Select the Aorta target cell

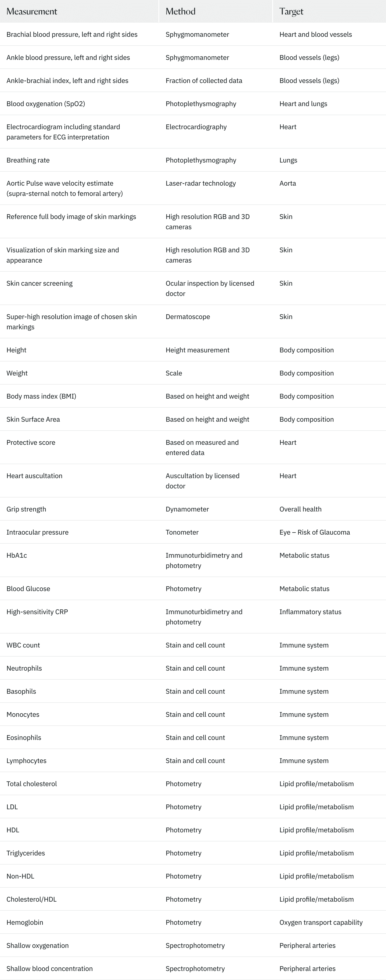tap(287, 183)
